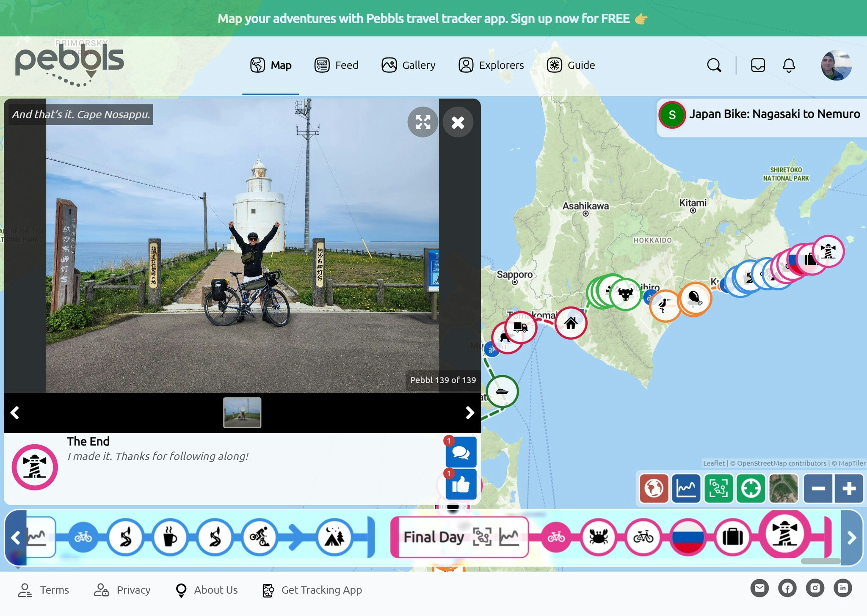Open the Feed tab
Image resolution: width=867 pixels, height=616 pixels.
[337, 65]
